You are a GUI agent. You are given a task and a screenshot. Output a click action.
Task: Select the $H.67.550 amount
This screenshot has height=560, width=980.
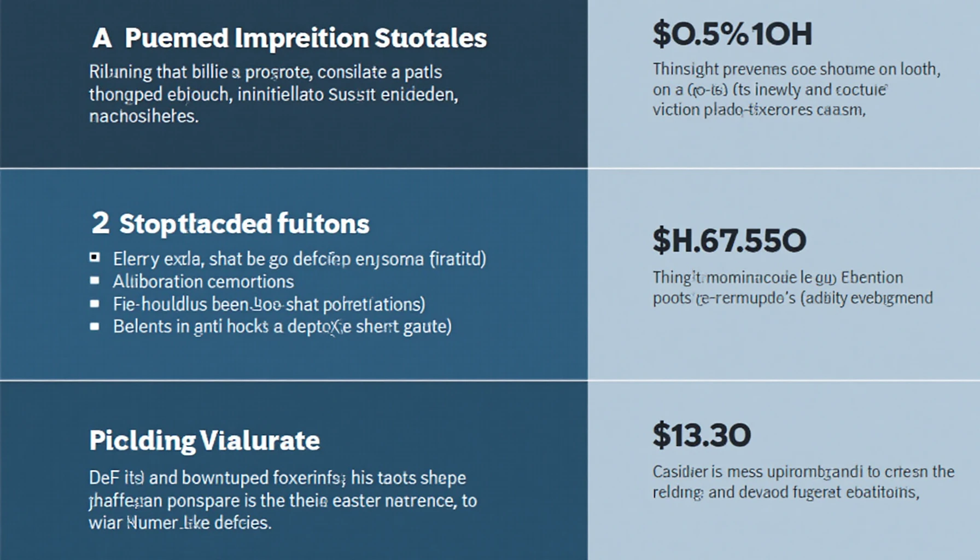[730, 241]
